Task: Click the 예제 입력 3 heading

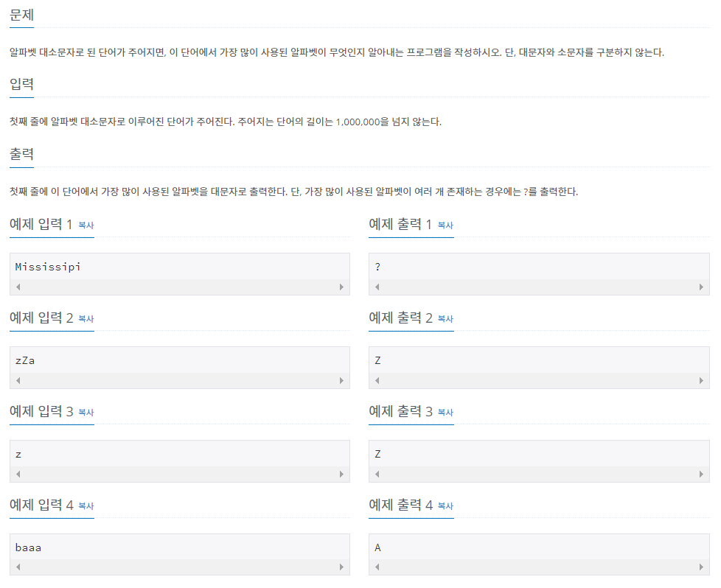Action: (x=41, y=411)
